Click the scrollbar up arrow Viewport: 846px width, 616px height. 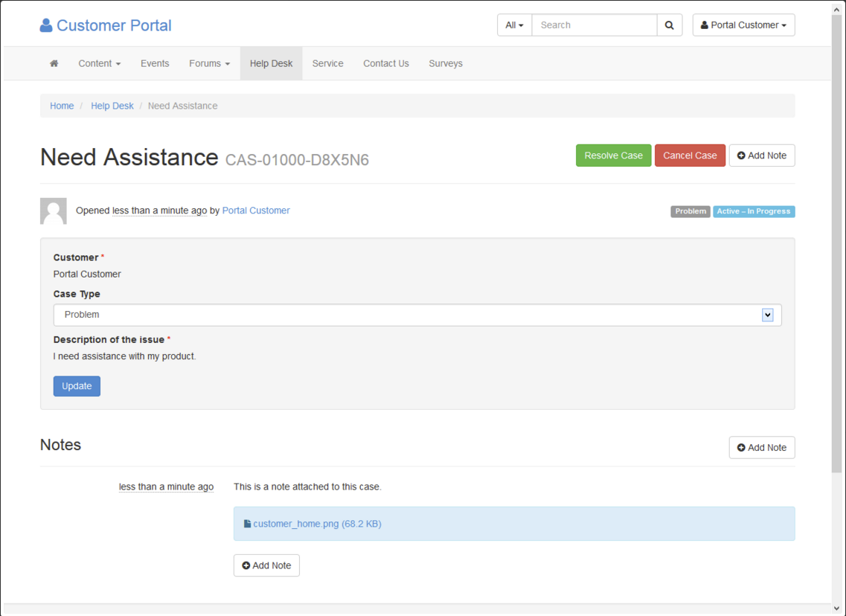coord(837,7)
